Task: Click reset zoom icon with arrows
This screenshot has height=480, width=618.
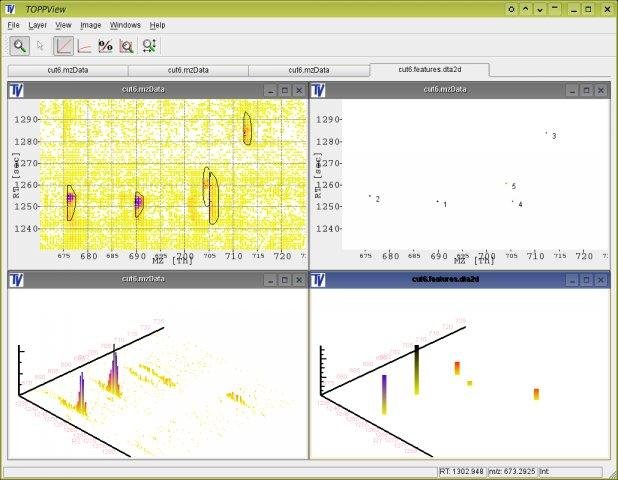Action: (x=149, y=46)
